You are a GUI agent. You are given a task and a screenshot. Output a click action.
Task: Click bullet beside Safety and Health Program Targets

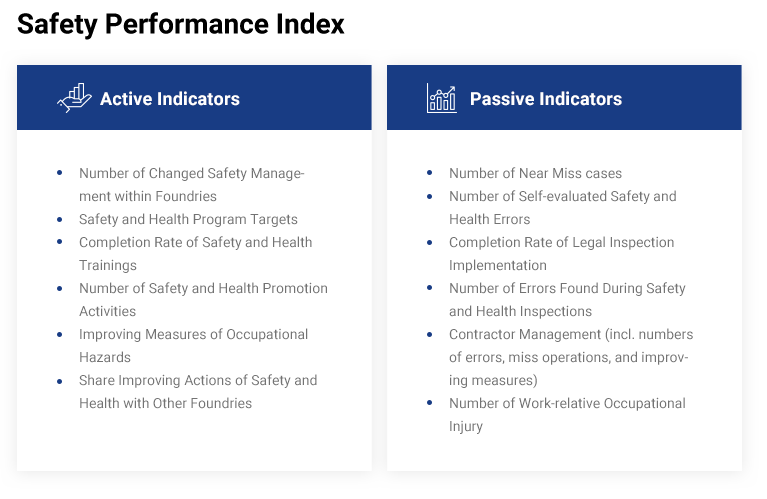60,219
